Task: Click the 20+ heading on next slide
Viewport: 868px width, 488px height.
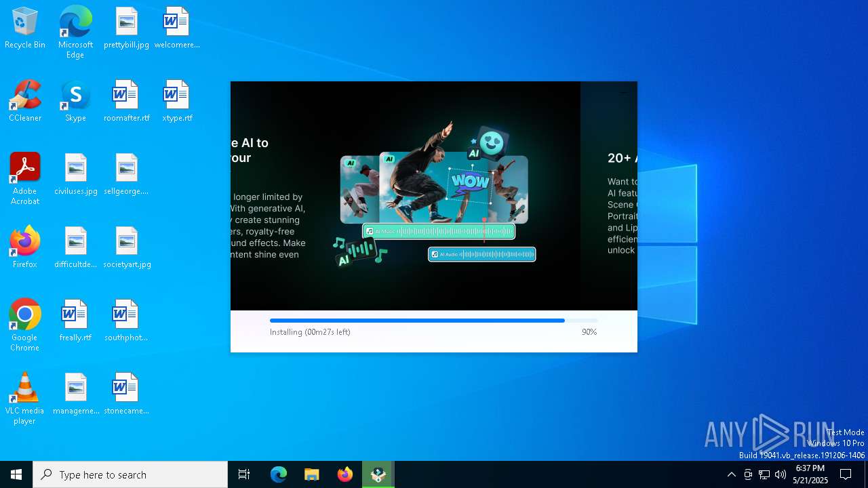Action: coord(622,158)
